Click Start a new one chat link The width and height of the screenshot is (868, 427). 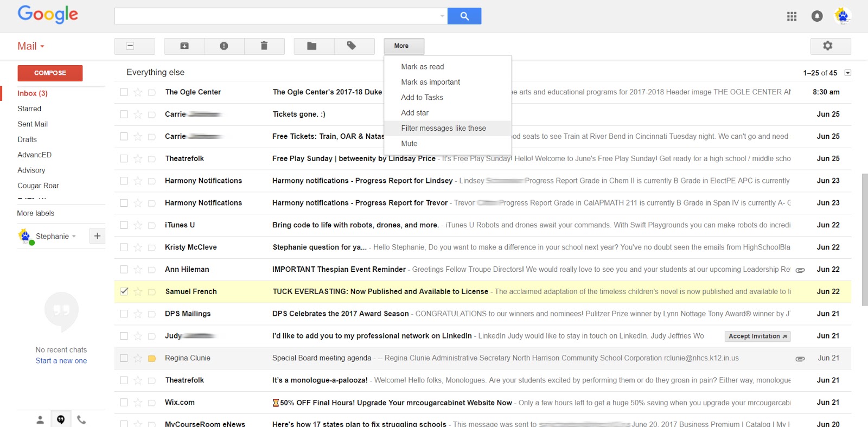(61, 361)
